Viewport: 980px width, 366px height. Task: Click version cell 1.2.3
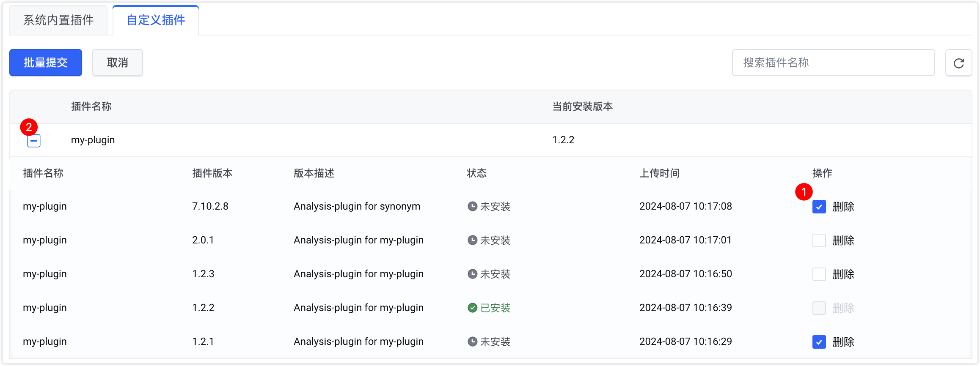pos(203,274)
